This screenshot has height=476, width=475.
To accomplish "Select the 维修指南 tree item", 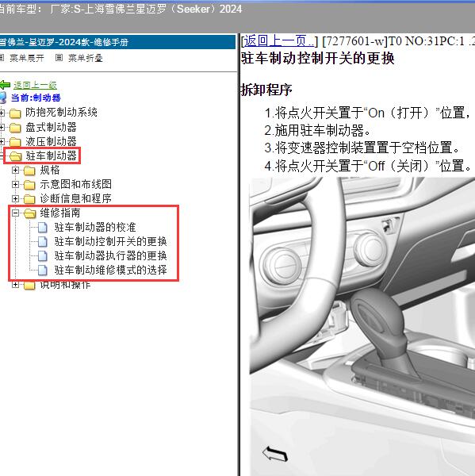I will pos(60,213).
